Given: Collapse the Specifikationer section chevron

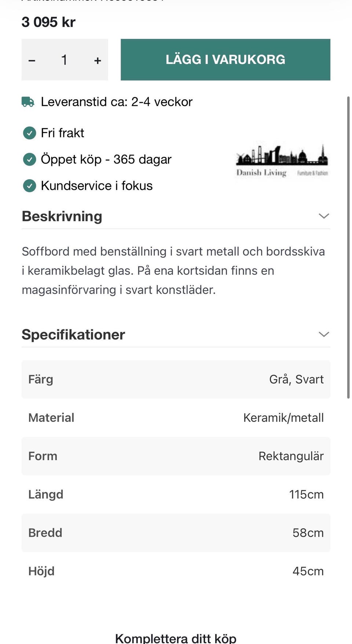Looking at the screenshot, I should pyautogui.click(x=324, y=334).
